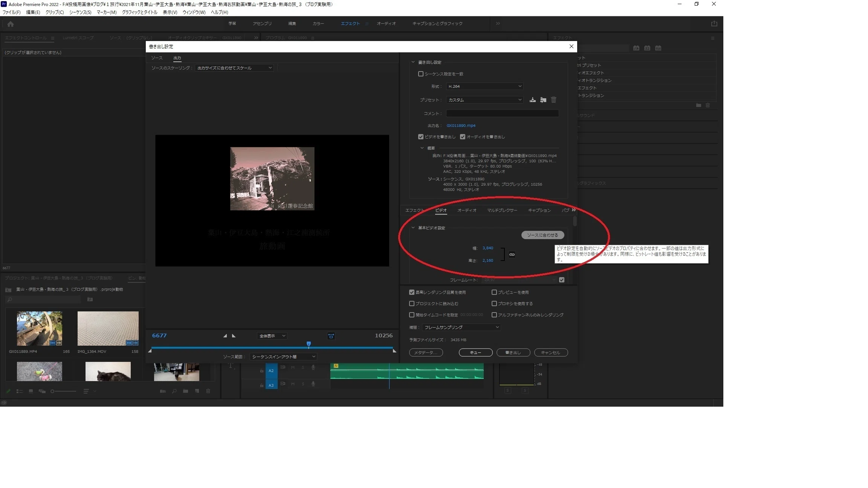
Task: Click the workspace overflow double-arrow icon
Action: click(498, 23)
